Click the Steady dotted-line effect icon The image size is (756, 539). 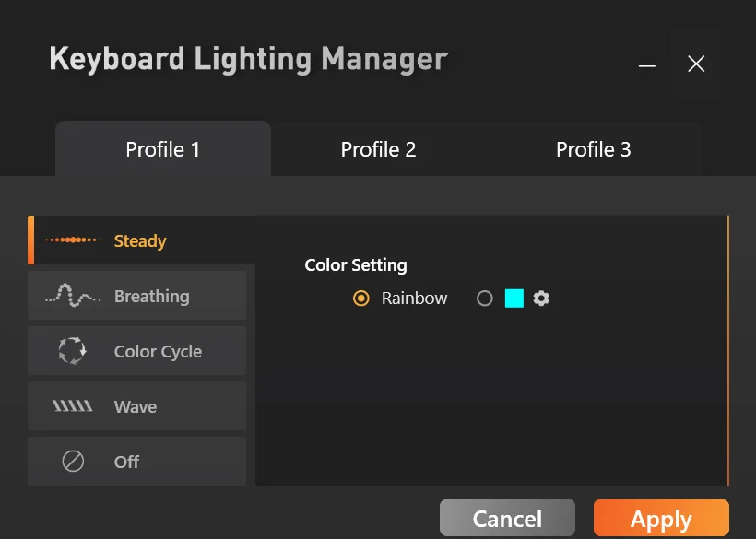coord(73,240)
